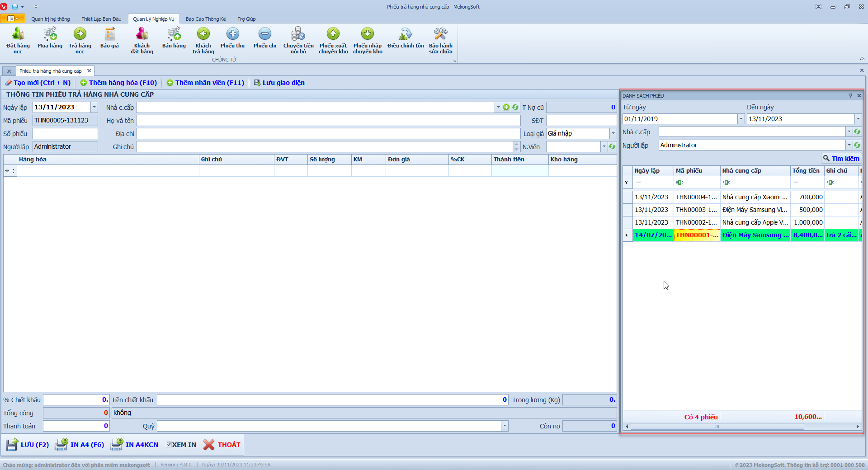Switch to Báo Cáo Thống Kê tab
The image size is (868, 470).
(205, 19)
